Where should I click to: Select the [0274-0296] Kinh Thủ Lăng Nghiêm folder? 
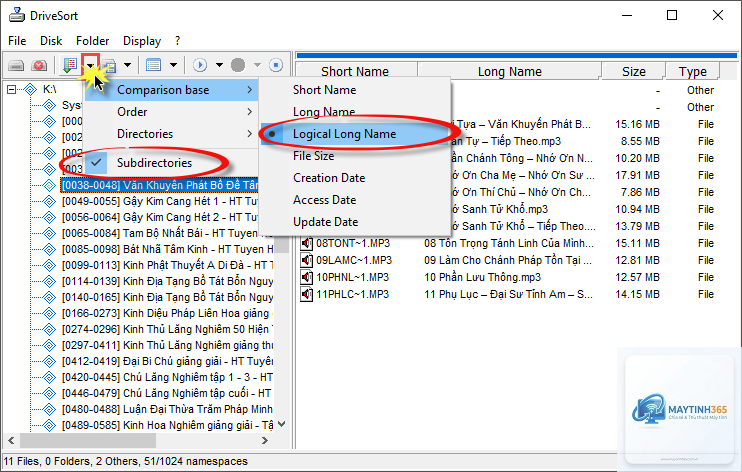(168, 329)
